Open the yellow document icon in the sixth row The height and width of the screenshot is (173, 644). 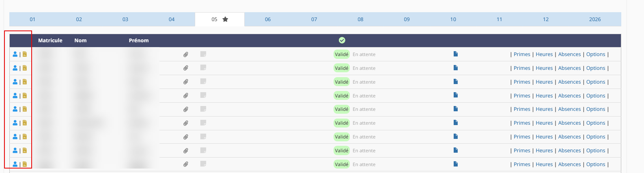(25, 123)
